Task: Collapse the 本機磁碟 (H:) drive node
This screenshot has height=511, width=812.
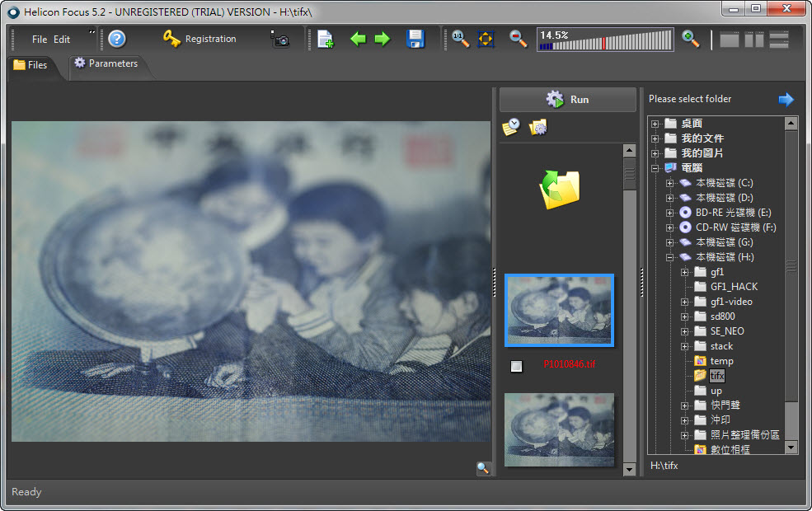Action: pyautogui.click(x=670, y=257)
